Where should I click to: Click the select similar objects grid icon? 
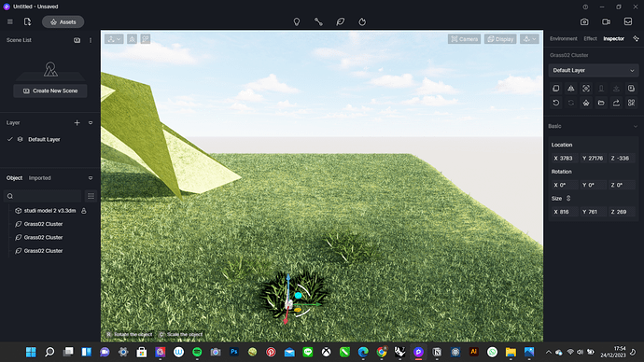pyautogui.click(x=631, y=103)
